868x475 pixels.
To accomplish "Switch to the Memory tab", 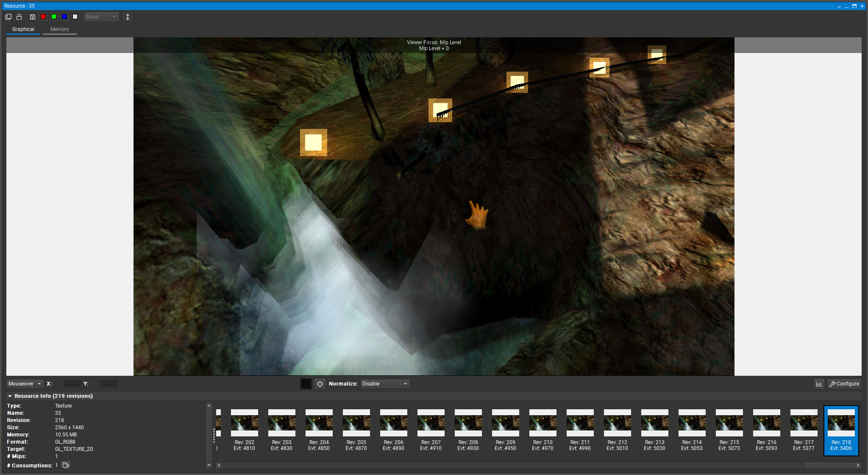I will (60, 29).
